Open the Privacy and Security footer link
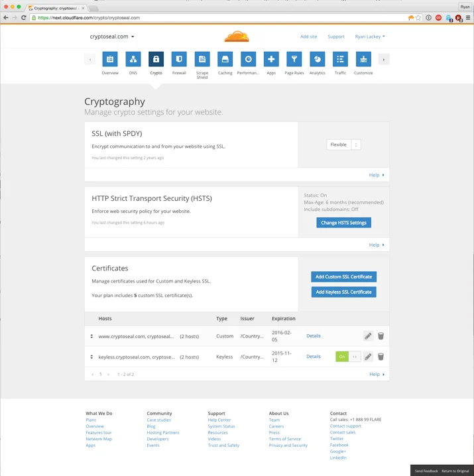Viewport: 474px width, 476px height. (288, 446)
